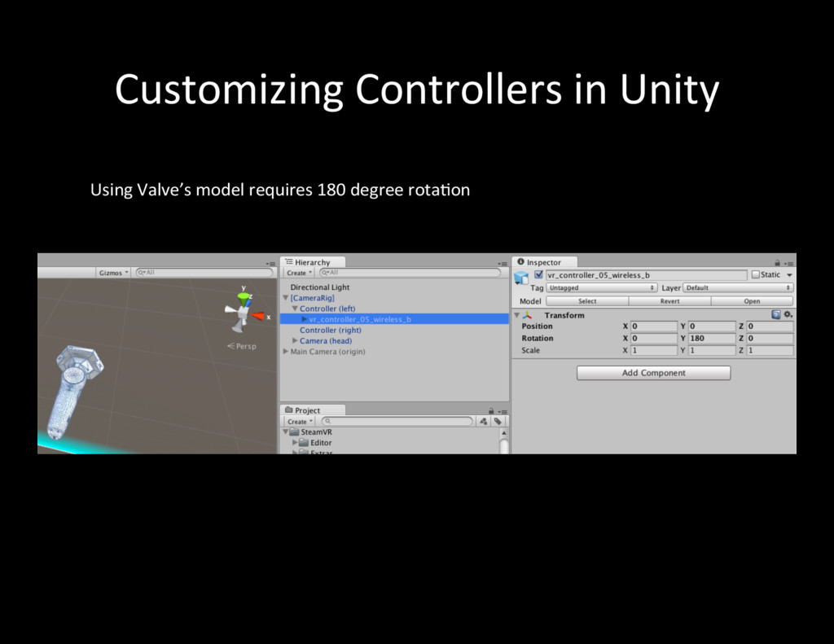Click the center cube of the scene gizmo
The width and height of the screenshot is (834, 644).
point(243,313)
